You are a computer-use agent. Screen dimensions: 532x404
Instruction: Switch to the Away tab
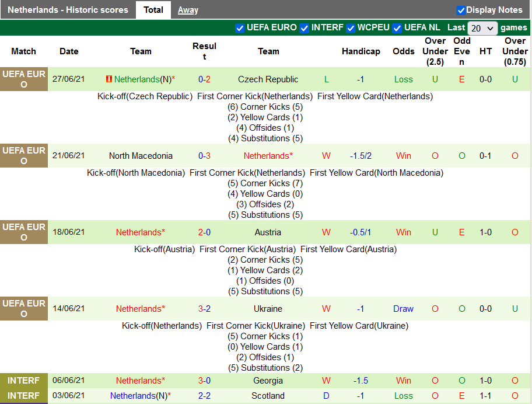pyautogui.click(x=188, y=10)
